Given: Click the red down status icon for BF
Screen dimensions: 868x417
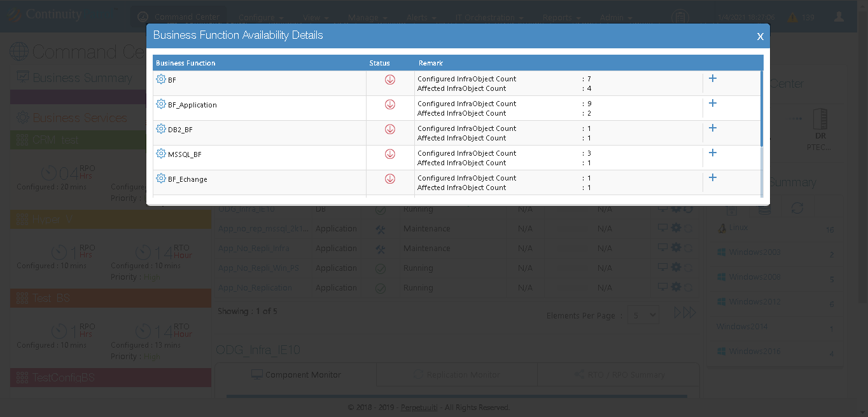Looking at the screenshot, I should pyautogui.click(x=390, y=79).
